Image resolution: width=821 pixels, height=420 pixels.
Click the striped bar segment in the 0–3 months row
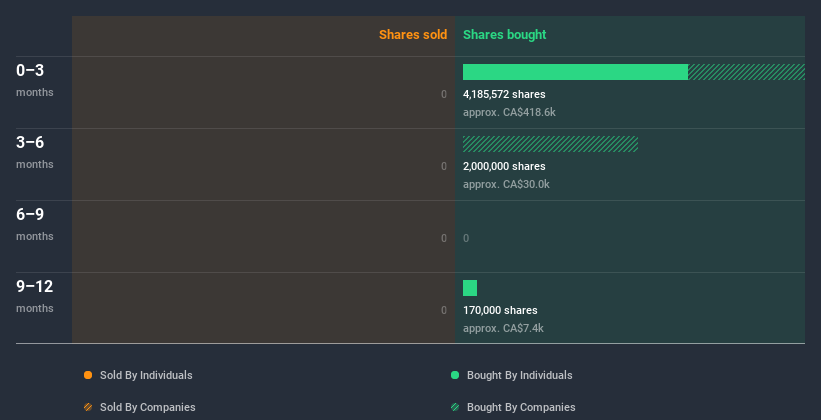click(x=746, y=72)
